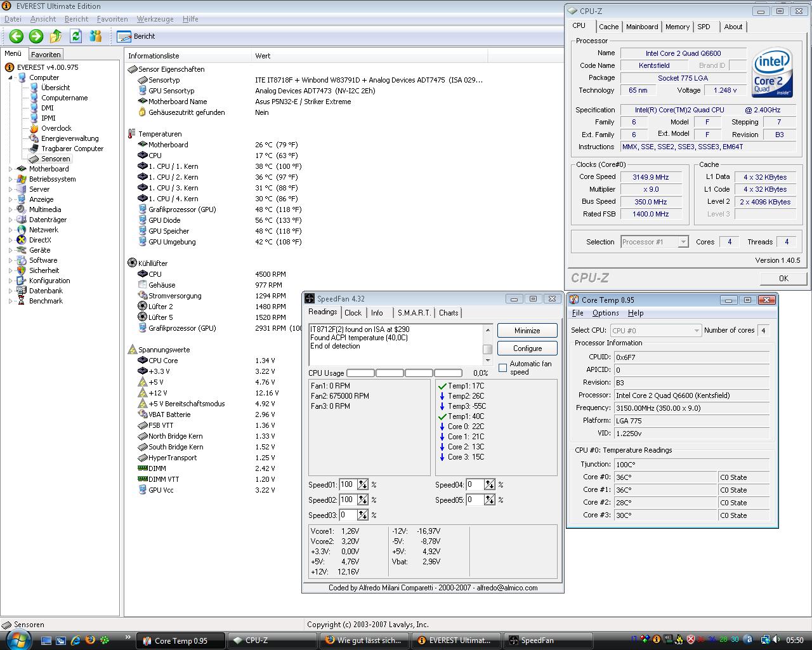Open the Charts tab in SpeedFan

449,313
